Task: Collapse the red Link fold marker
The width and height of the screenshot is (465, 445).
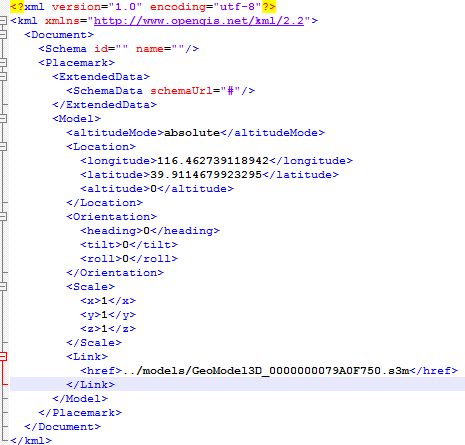Action: (x=3, y=357)
